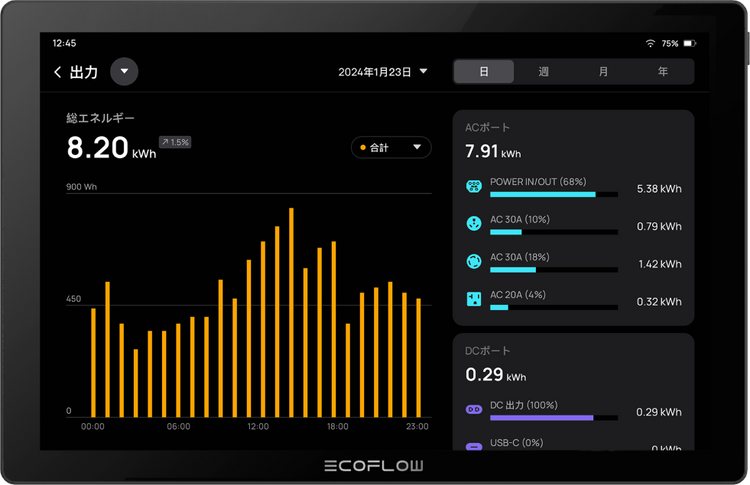Click the AC 20A outlet icon

click(474, 299)
